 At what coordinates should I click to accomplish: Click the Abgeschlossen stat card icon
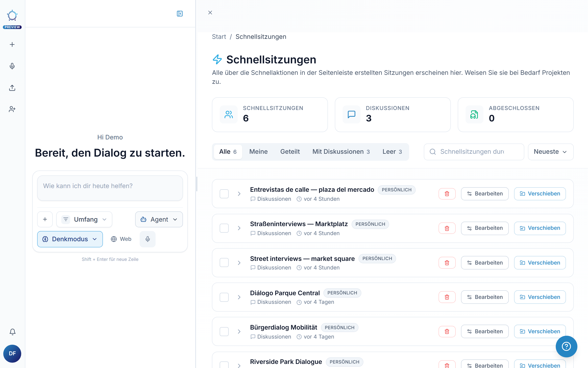(474, 114)
